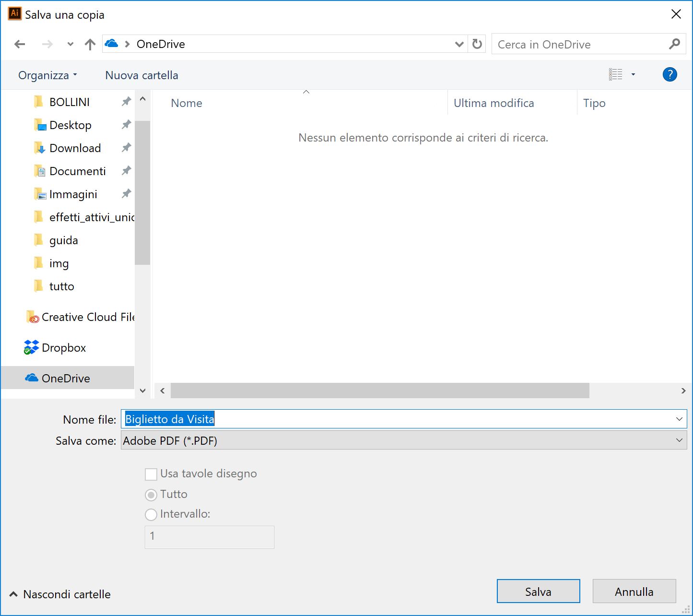Click the horizontal scrollbar in file list

coord(379,391)
